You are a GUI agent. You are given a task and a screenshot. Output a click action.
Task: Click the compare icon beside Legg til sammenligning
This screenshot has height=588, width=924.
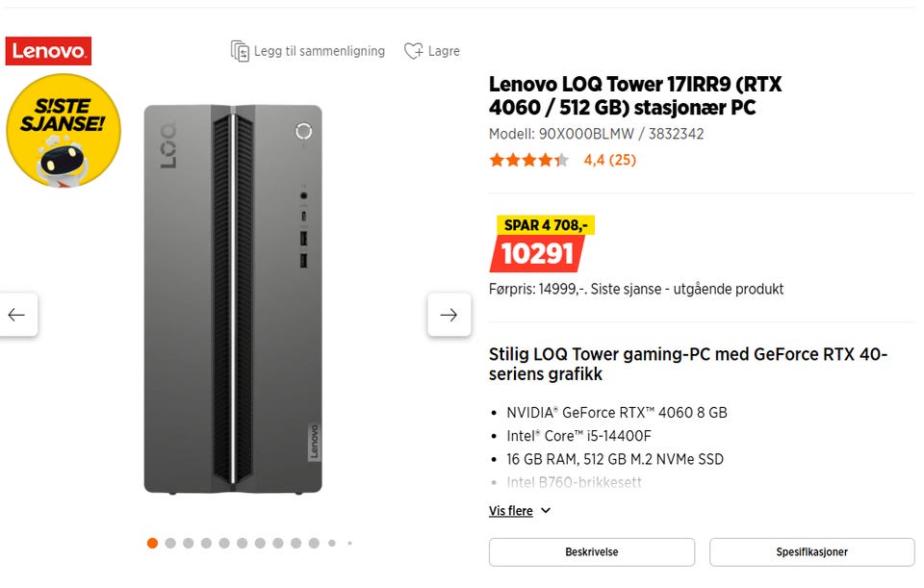[x=240, y=51]
